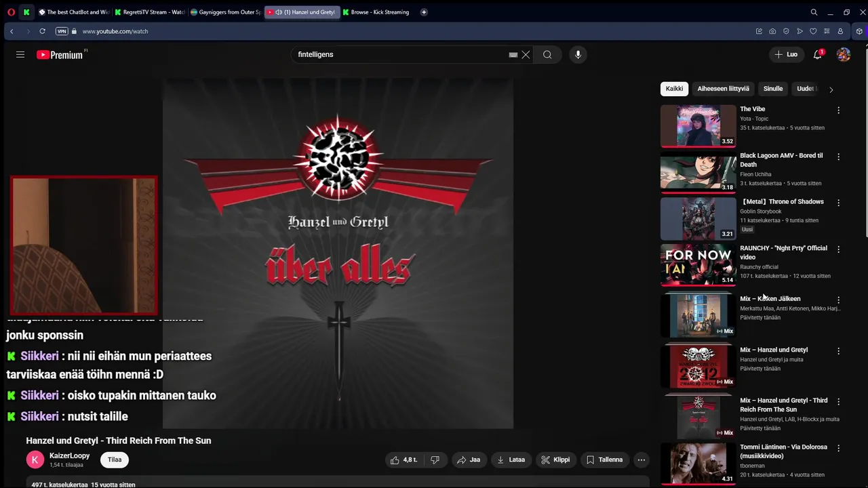Open a new tab with plus button
The width and height of the screenshot is (868, 488).
[x=424, y=12]
